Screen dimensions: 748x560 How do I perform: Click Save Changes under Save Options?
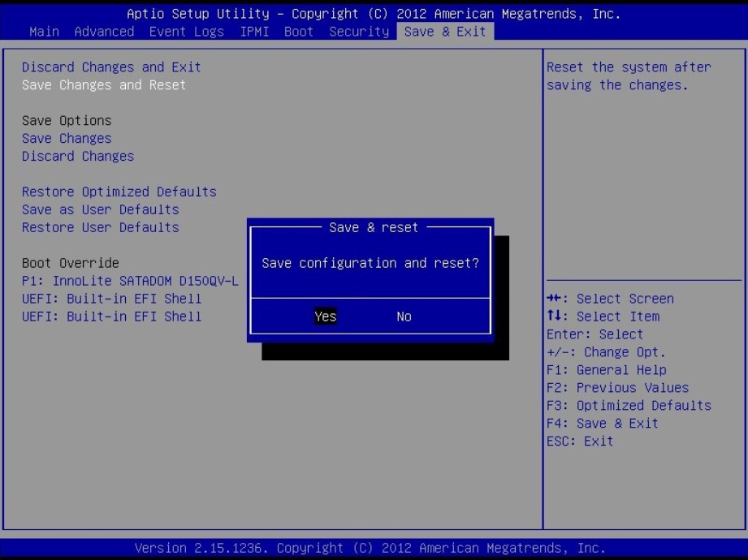click(67, 139)
